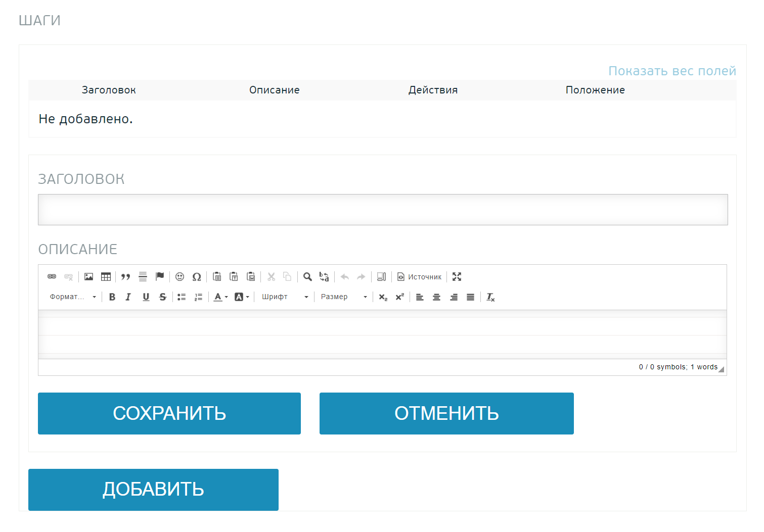Click the insert link icon
Screen dimensions: 764x532
[x=52, y=277]
